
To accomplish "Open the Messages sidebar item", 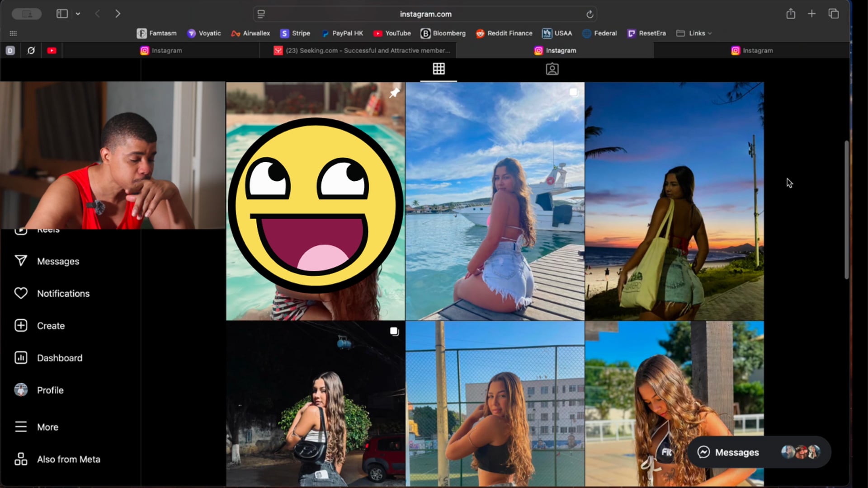I will 47,261.
